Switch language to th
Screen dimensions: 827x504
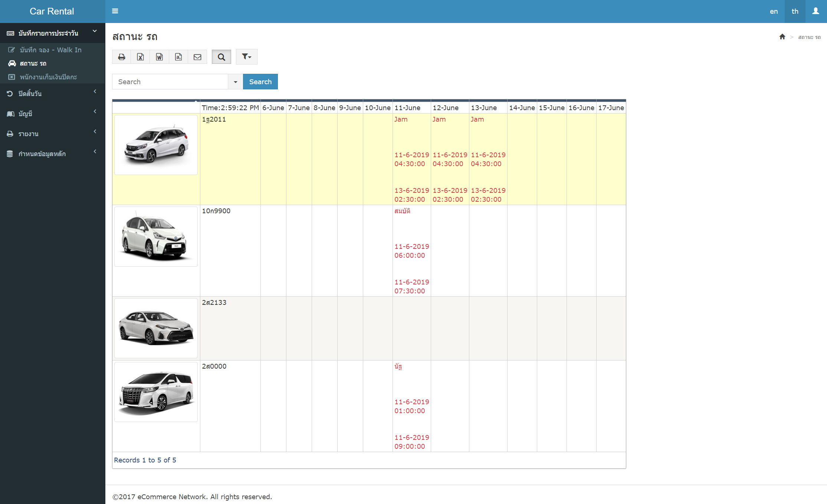pyautogui.click(x=795, y=11)
